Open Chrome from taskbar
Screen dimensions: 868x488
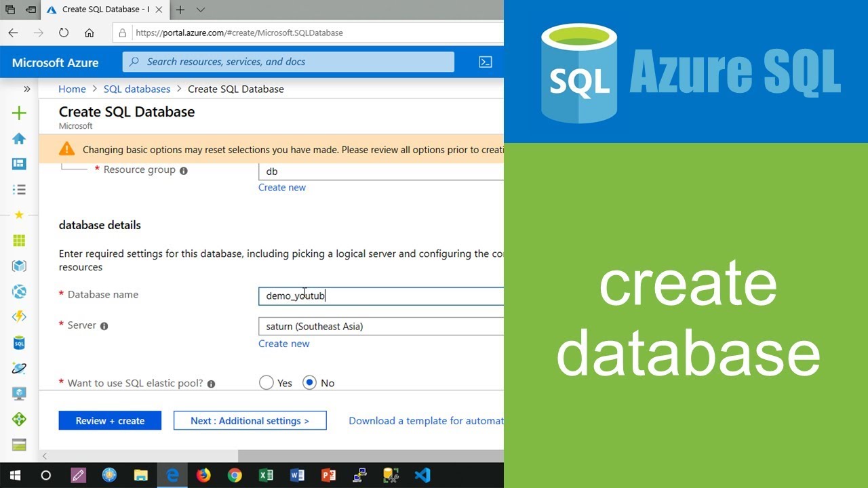click(235, 475)
